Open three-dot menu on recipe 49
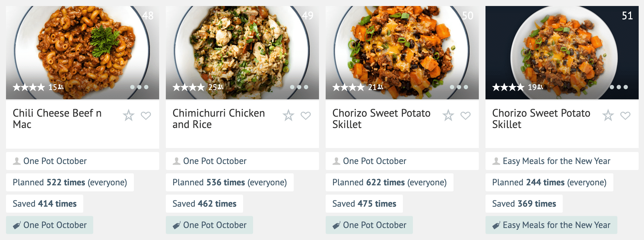Image resolution: width=644 pixels, height=240 pixels. coord(299,87)
